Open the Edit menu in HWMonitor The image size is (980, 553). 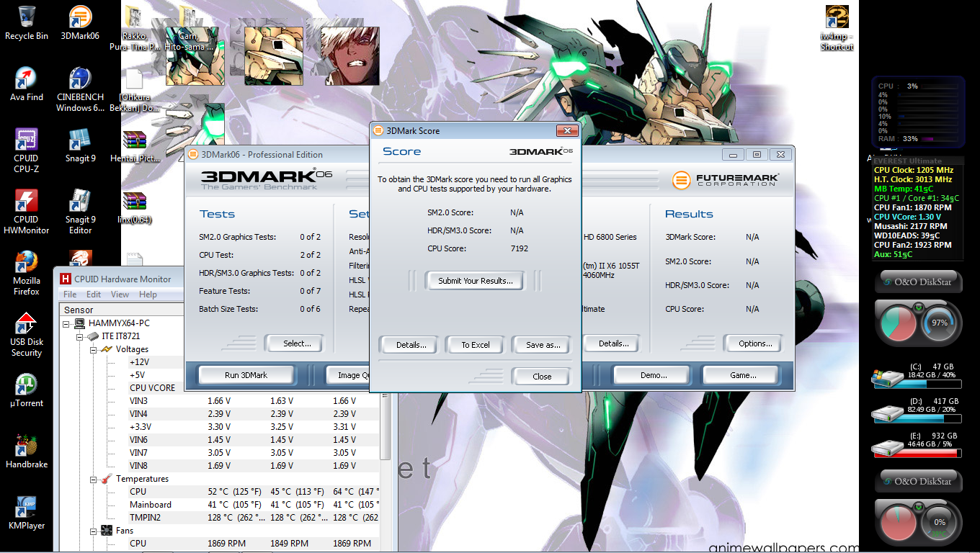(94, 295)
